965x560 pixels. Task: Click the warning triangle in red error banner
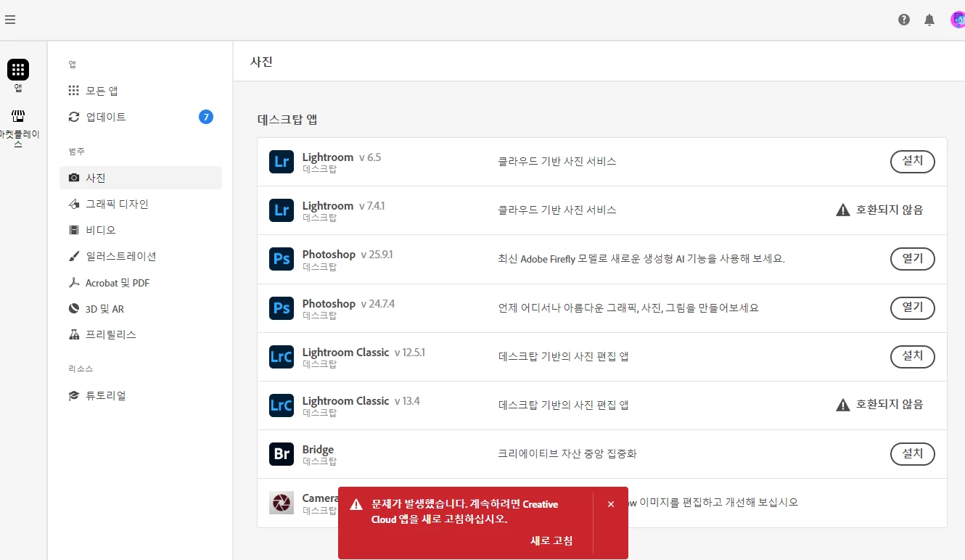(x=356, y=505)
